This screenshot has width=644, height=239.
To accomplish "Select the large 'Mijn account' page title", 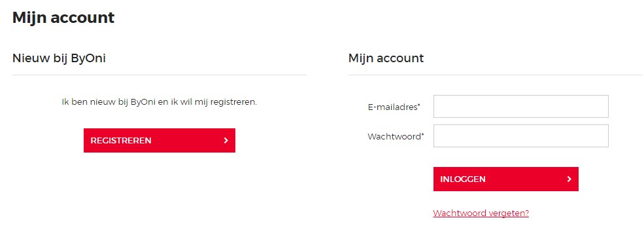I will tap(63, 18).
